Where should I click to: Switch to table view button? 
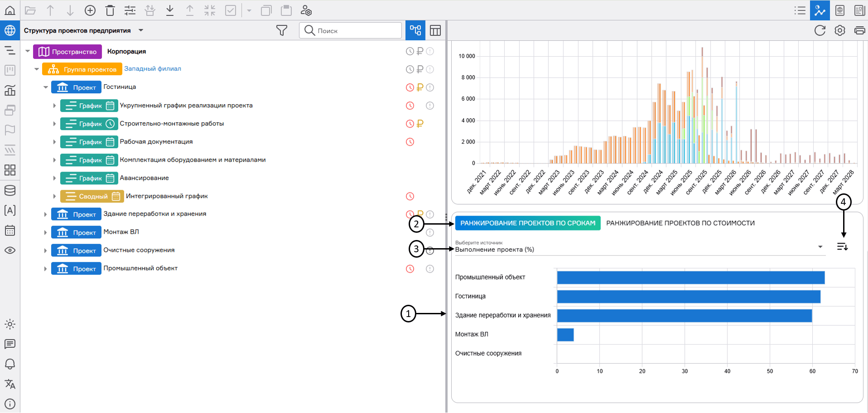point(435,30)
